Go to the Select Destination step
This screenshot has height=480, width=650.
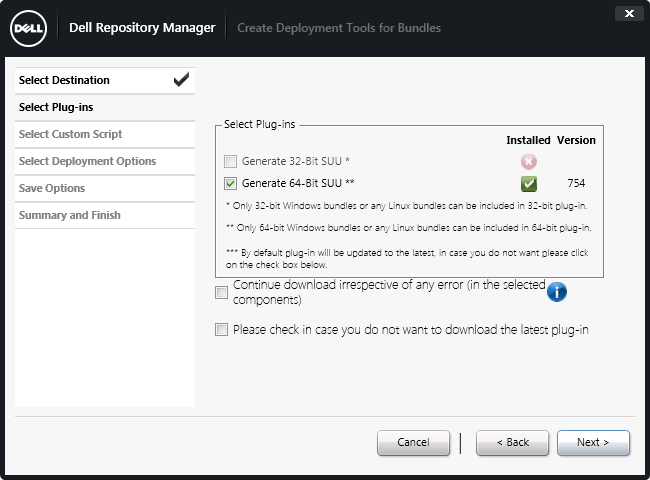click(x=64, y=80)
